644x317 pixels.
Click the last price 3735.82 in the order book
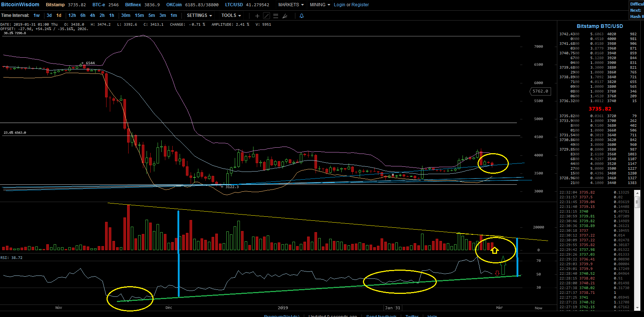(600, 109)
